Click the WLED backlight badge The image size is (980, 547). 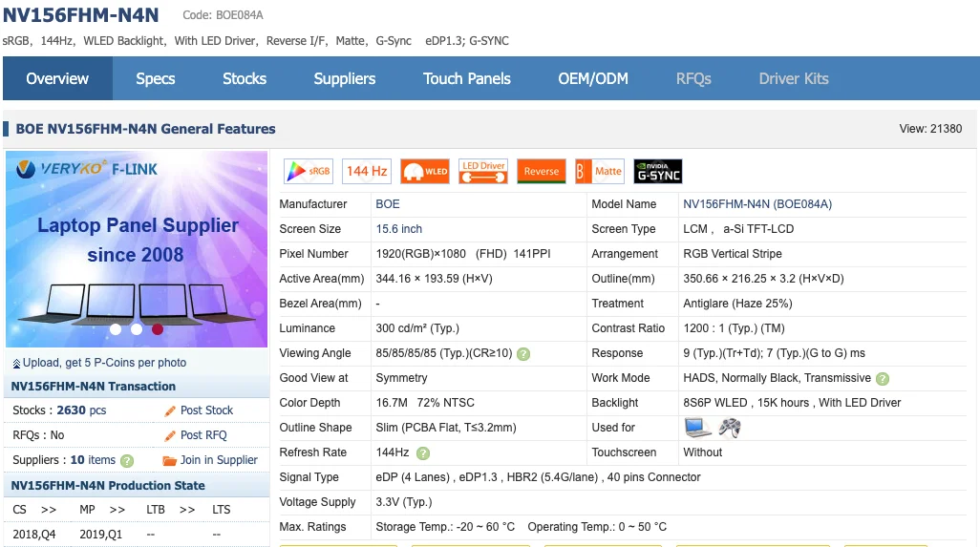tap(425, 171)
